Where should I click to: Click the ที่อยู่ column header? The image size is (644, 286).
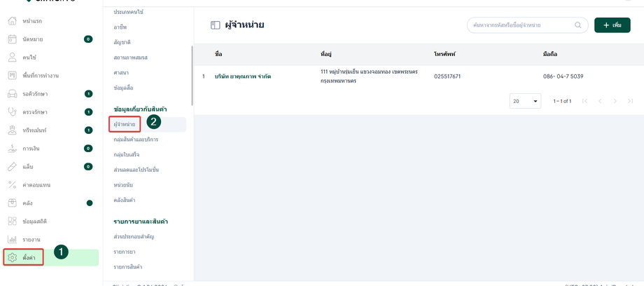click(x=325, y=54)
